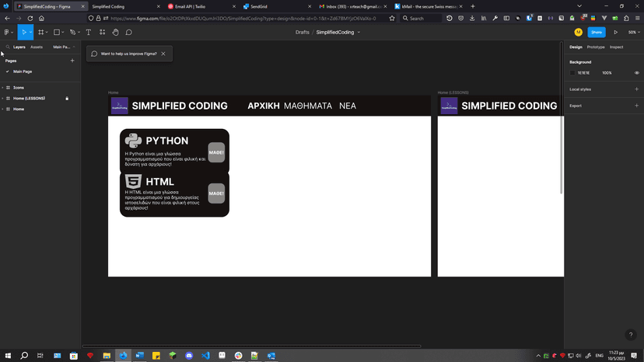
Task: Open the Figma main menu dropdown
Action: [8, 33]
